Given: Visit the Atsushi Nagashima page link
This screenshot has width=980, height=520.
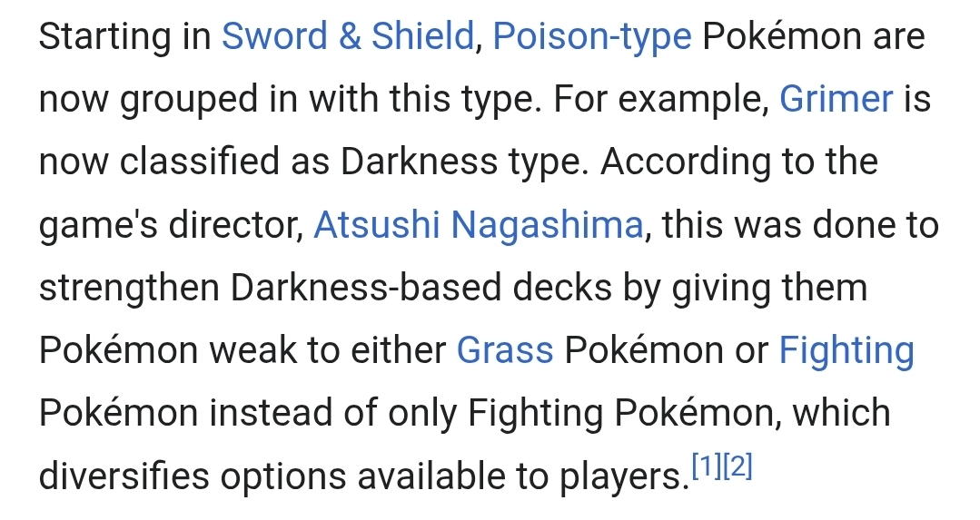Looking at the screenshot, I should [479, 225].
